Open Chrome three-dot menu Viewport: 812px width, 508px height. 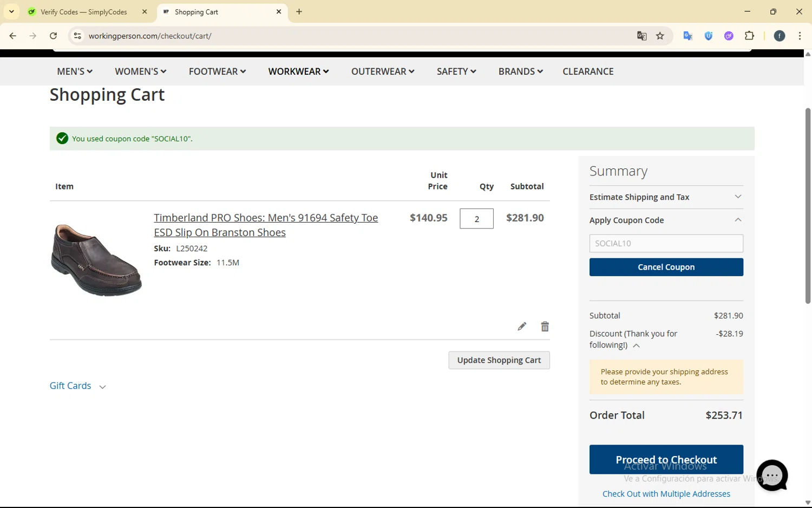coord(800,36)
